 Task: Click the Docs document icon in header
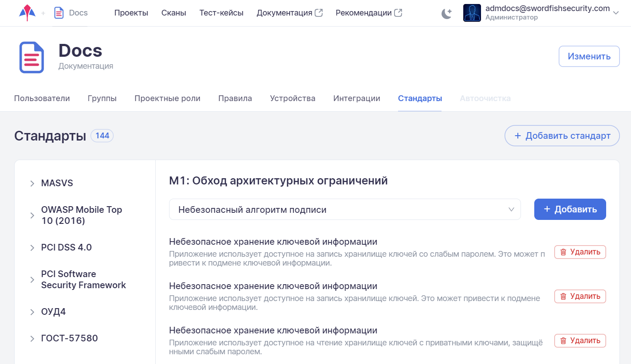click(x=59, y=13)
